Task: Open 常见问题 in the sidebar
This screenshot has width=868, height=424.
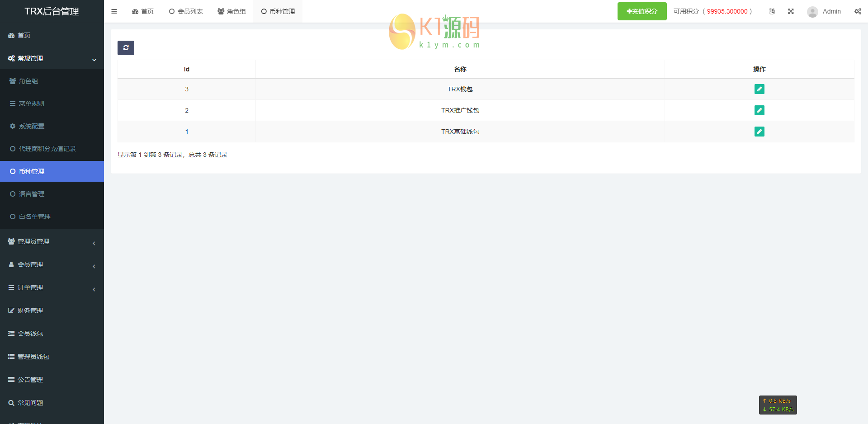Action: [52, 403]
